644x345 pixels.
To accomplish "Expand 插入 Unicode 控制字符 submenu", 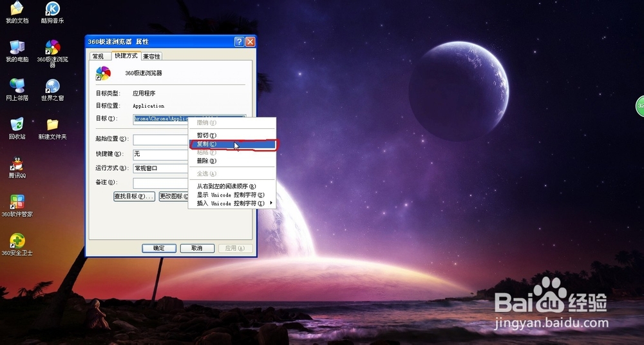I will [232, 203].
